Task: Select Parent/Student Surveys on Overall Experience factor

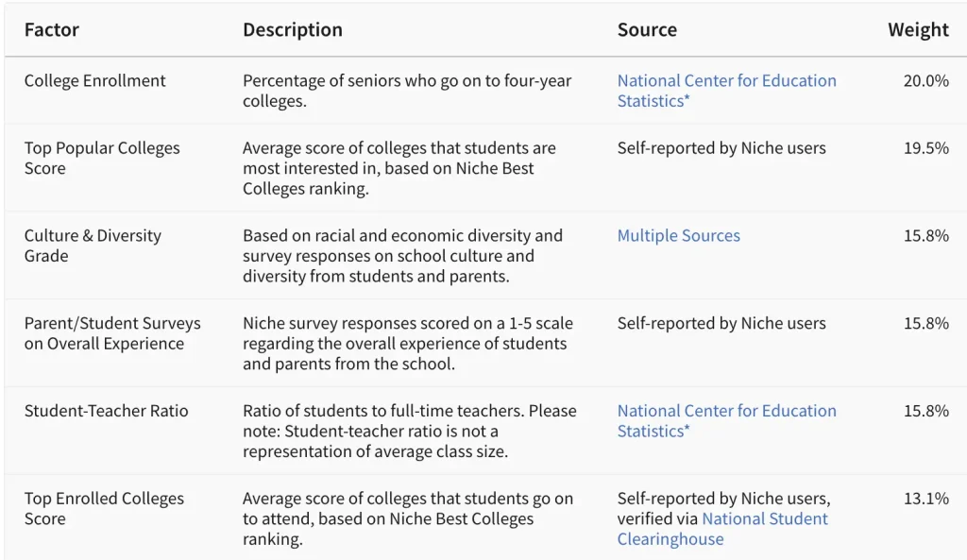Action: 112,333
